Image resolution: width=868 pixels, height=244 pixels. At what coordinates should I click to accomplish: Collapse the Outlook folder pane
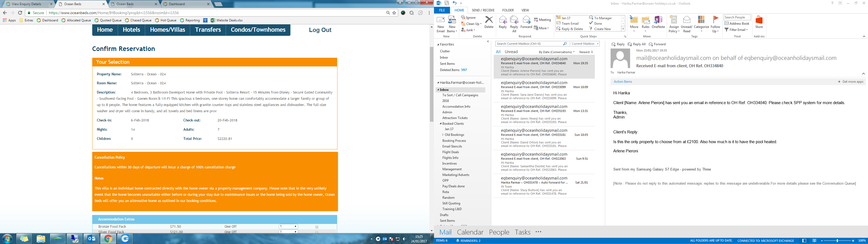(488, 42)
